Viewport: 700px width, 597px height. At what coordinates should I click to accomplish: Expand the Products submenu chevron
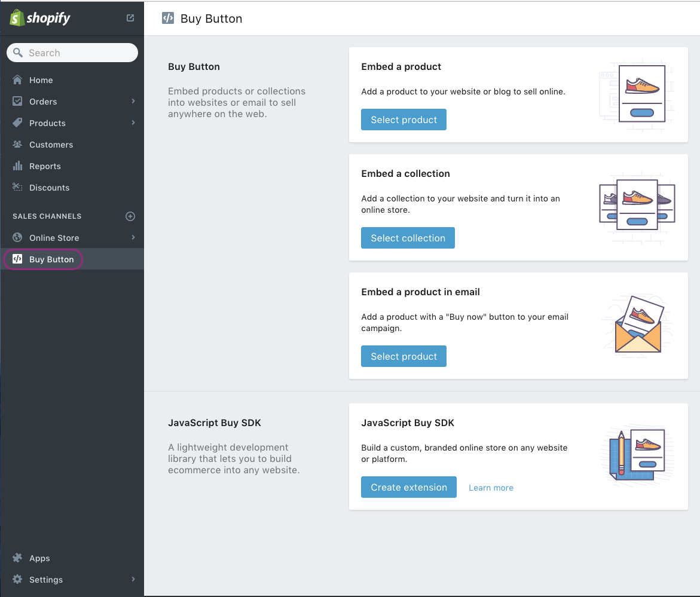coord(133,123)
